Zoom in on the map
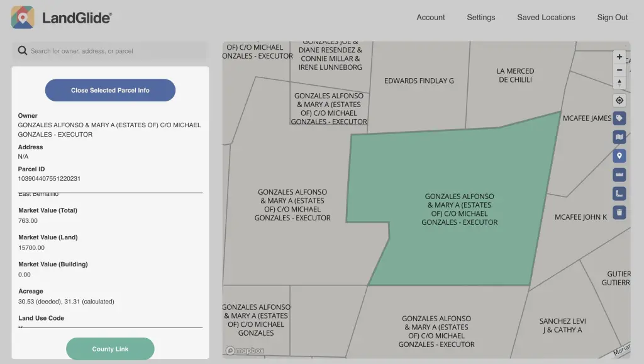644x364 pixels. pos(619,57)
